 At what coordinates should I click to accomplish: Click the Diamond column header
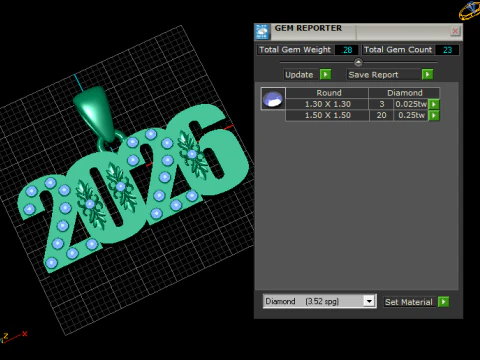(x=404, y=93)
